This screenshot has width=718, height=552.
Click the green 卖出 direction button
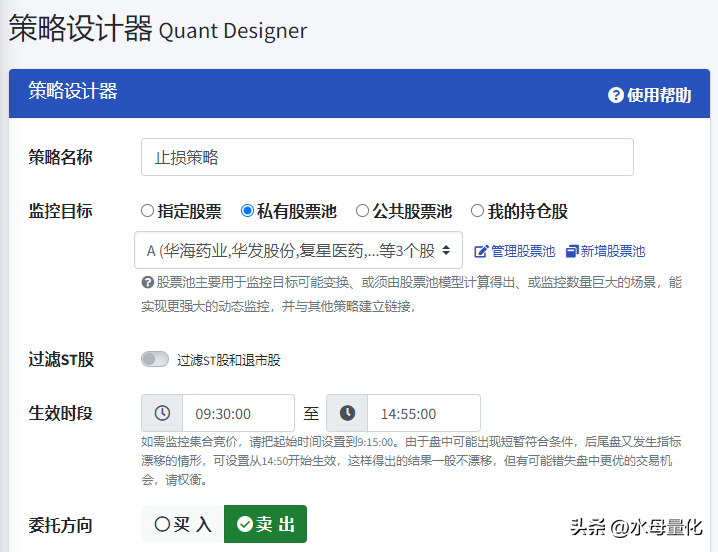pyautogui.click(x=265, y=524)
